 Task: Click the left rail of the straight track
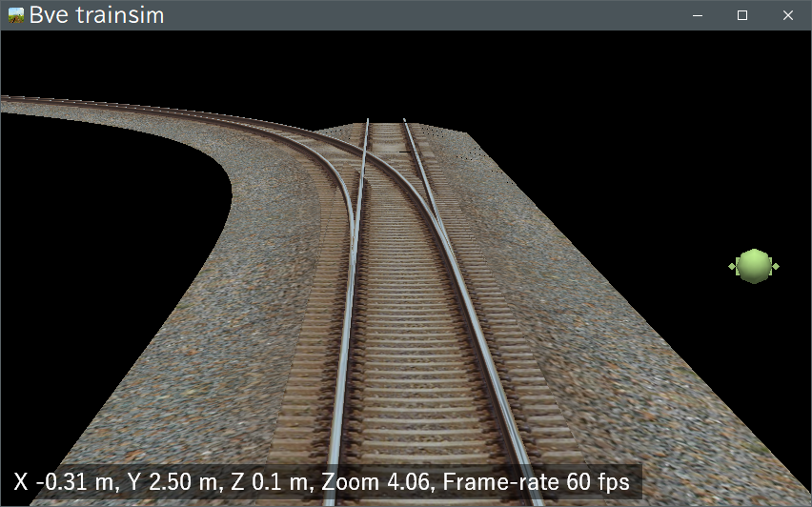tap(346, 336)
